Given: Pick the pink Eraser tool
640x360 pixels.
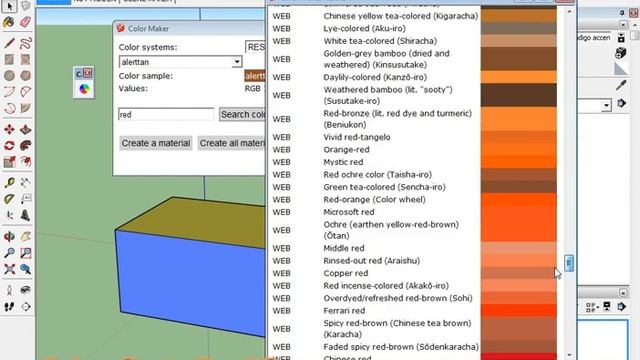Looking at the screenshot, I should [25, 22].
